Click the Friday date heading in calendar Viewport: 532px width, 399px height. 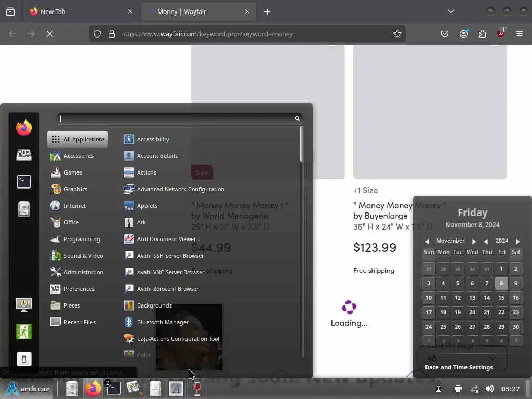[x=472, y=212]
